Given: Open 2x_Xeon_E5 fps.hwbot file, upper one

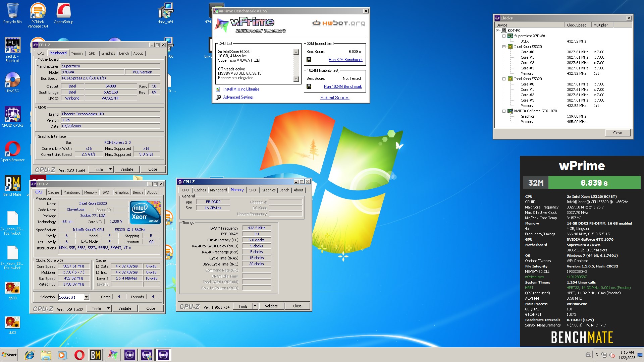Looking at the screenshot, I should [x=12, y=223].
